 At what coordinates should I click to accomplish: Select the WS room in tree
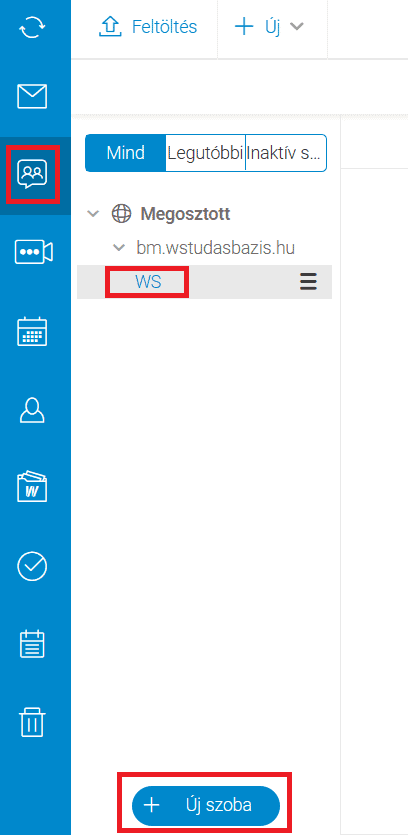[148, 282]
